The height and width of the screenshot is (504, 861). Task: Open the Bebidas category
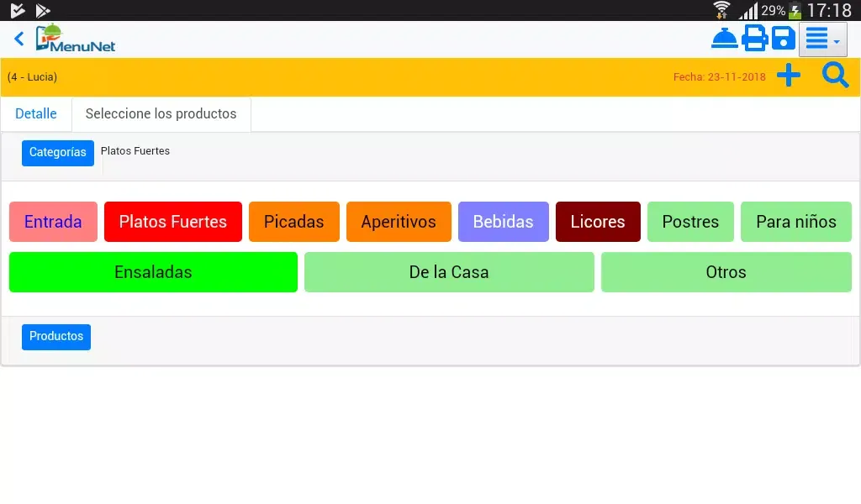503,222
